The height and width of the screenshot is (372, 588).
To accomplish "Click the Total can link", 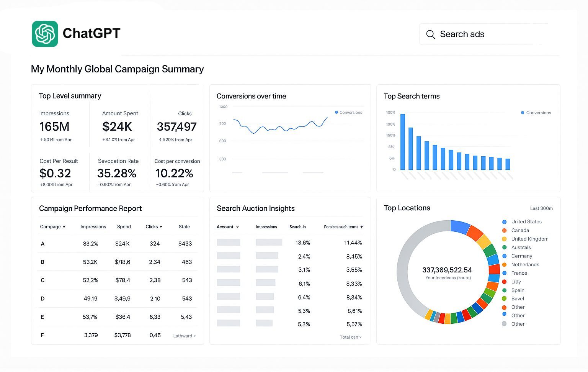I will pos(350,337).
